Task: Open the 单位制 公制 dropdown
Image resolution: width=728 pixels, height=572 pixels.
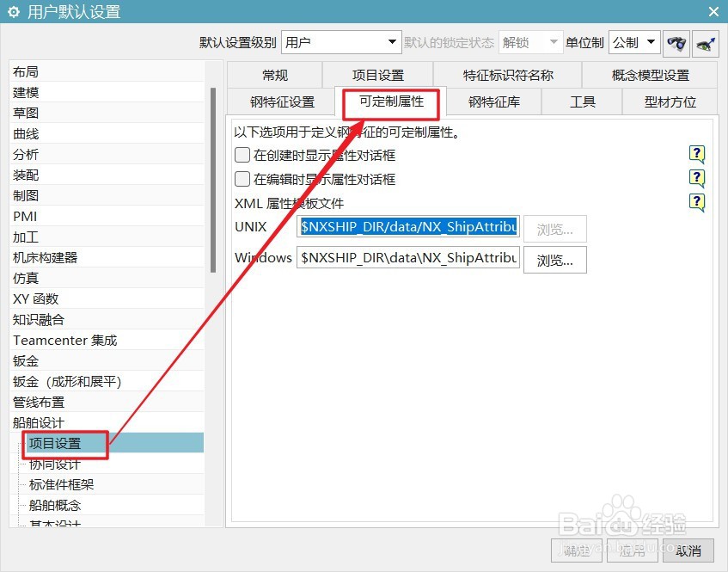Action: 649,41
